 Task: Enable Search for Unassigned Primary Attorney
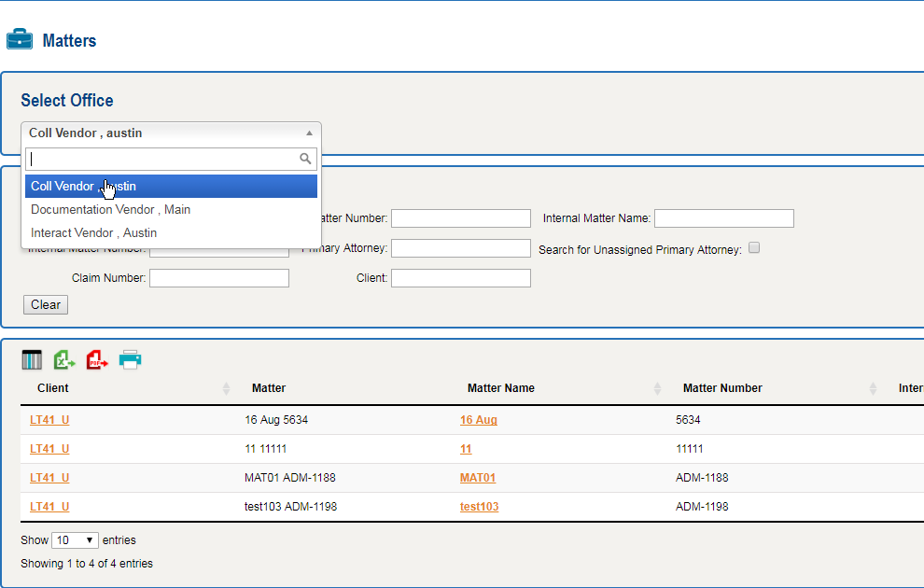(754, 248)
